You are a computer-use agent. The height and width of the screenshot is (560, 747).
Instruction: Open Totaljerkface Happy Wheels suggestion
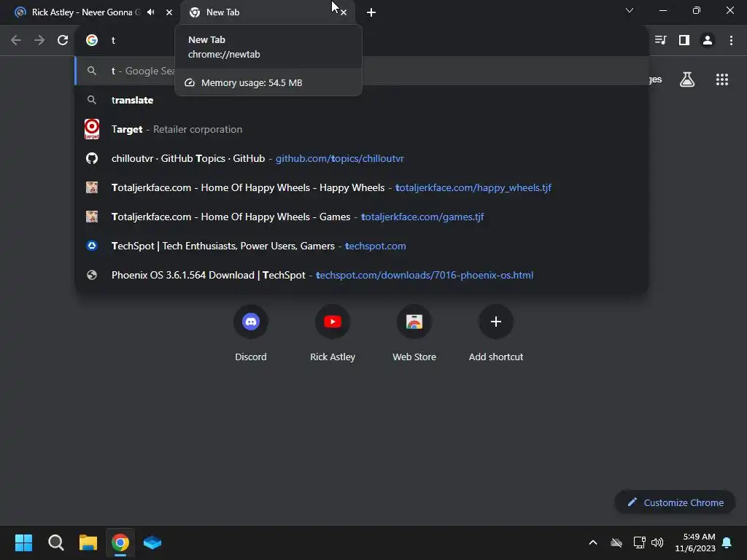click(362, 187)
